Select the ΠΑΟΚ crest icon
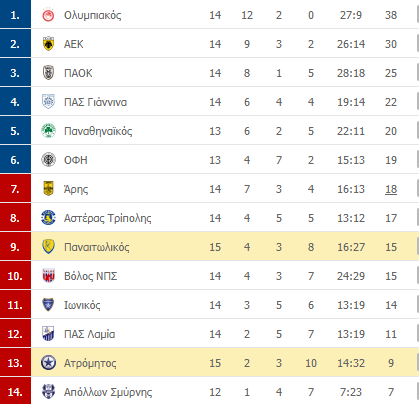419x404 pixels. [x=48, y=73]
